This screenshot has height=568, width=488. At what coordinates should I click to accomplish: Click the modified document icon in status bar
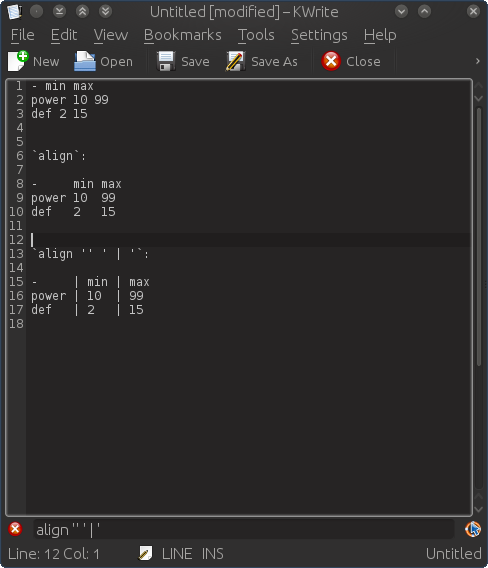pos(145,553)
